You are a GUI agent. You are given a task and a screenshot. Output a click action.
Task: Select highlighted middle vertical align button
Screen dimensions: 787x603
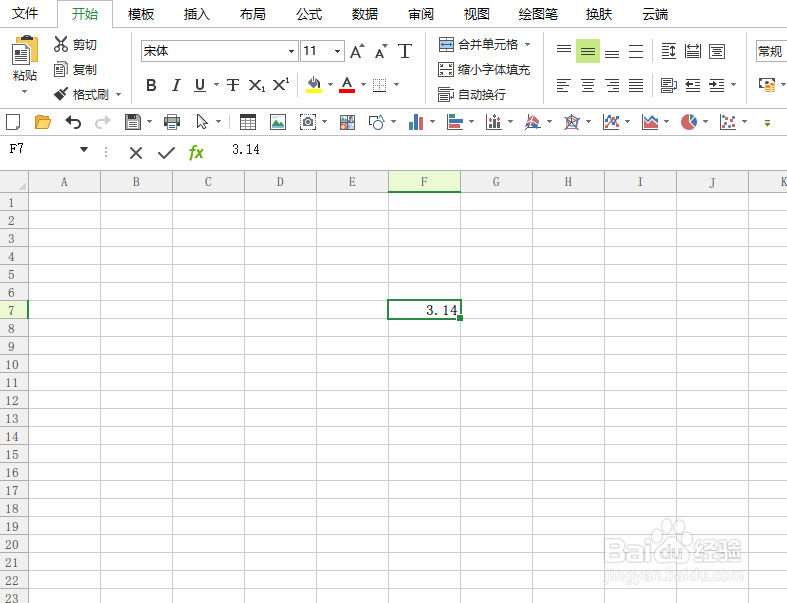(588, 51)
